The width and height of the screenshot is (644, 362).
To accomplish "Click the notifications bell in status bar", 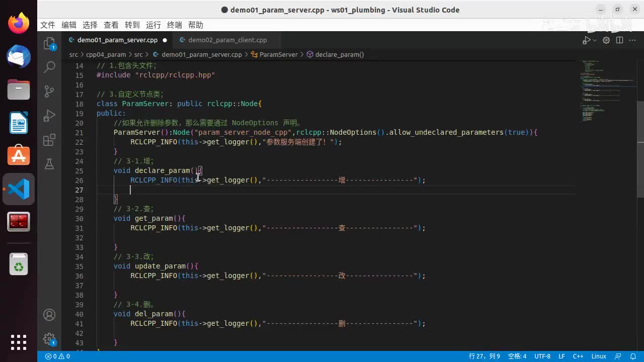I will (x=633, y=356).
